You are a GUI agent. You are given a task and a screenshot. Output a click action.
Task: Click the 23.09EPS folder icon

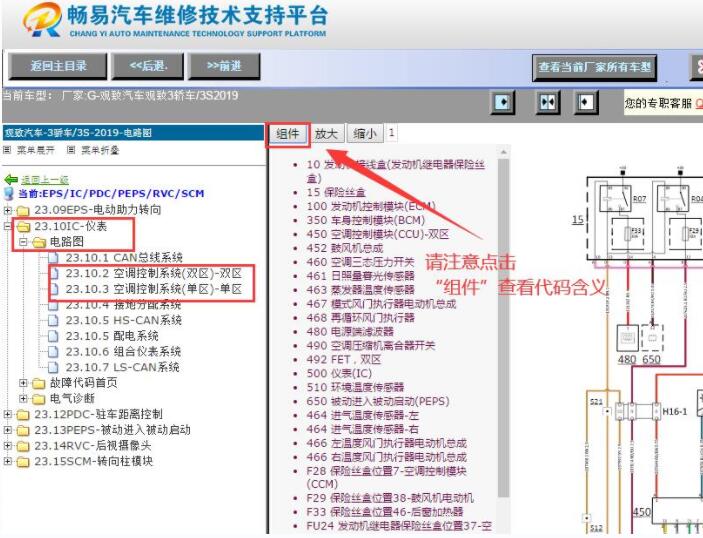tap(23, 210)
